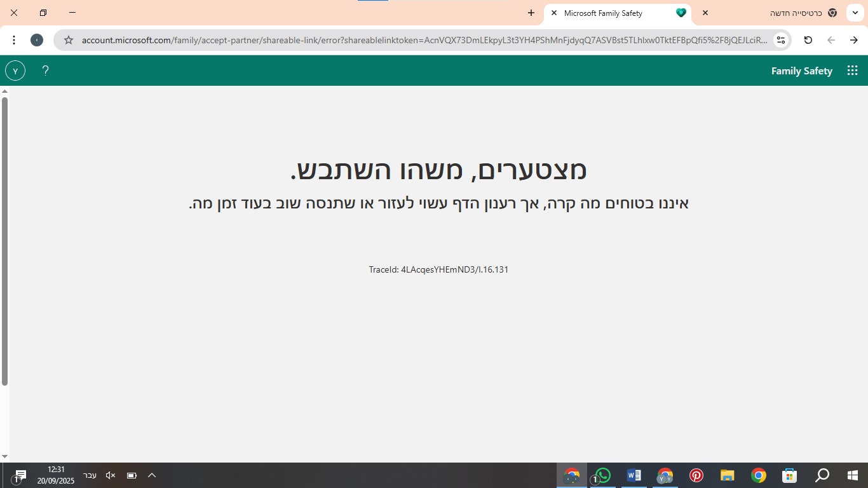This screenshot has height=488, width=868.
Task: Open Microsoft Word from the taskbar
Action: [x=634, y=475]
